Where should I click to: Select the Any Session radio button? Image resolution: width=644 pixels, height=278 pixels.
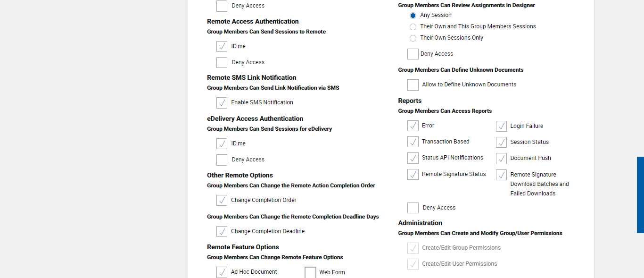(413, 16)
